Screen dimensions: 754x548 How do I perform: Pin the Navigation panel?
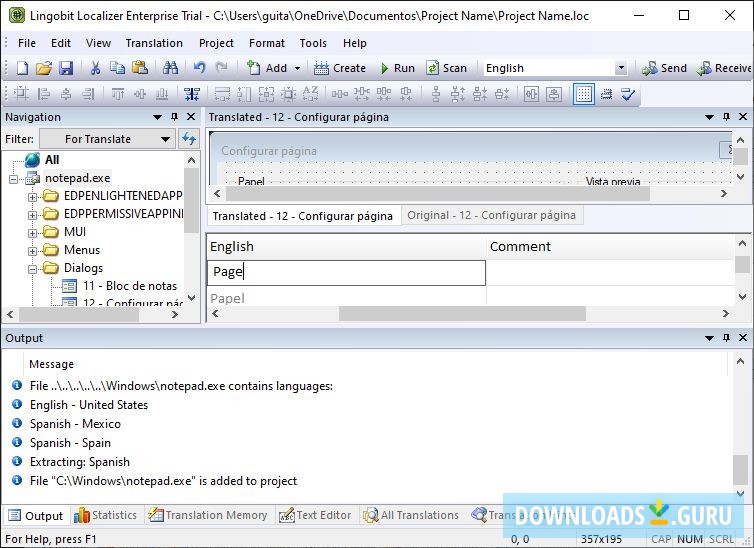tap(175, 117)
